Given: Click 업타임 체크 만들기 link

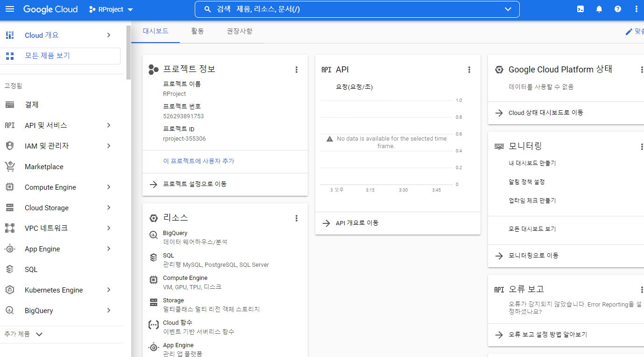Looking at the screenshot, I should point(532,200).
